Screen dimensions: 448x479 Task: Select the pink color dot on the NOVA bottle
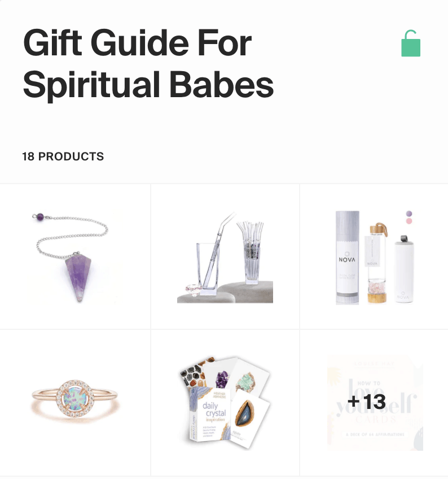(x=409, y=221)
